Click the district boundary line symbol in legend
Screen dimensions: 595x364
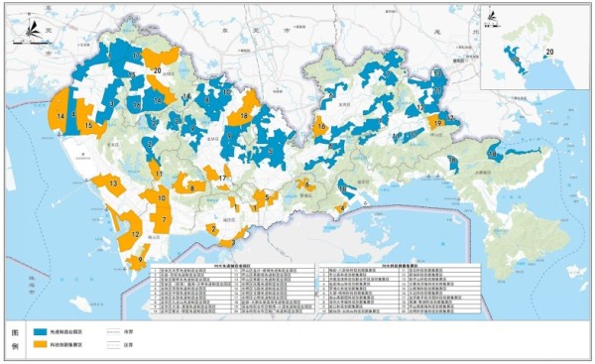113,345
